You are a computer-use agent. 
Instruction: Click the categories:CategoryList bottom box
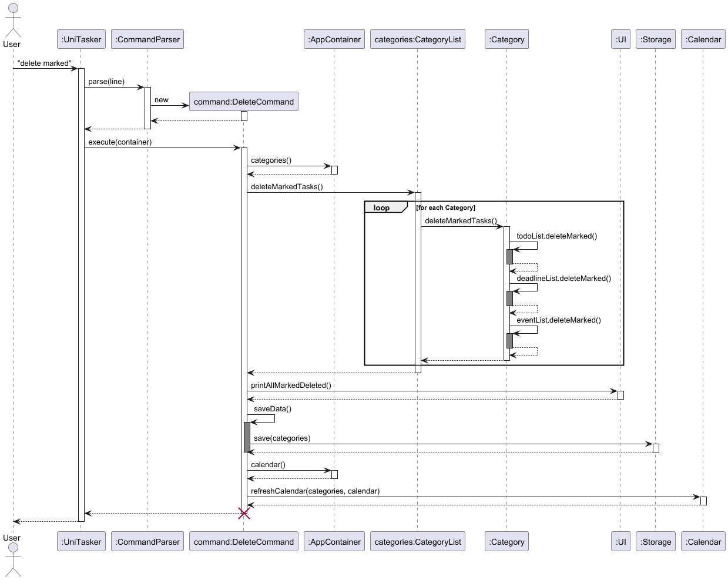pyautogui.click(x=418, y=541)
